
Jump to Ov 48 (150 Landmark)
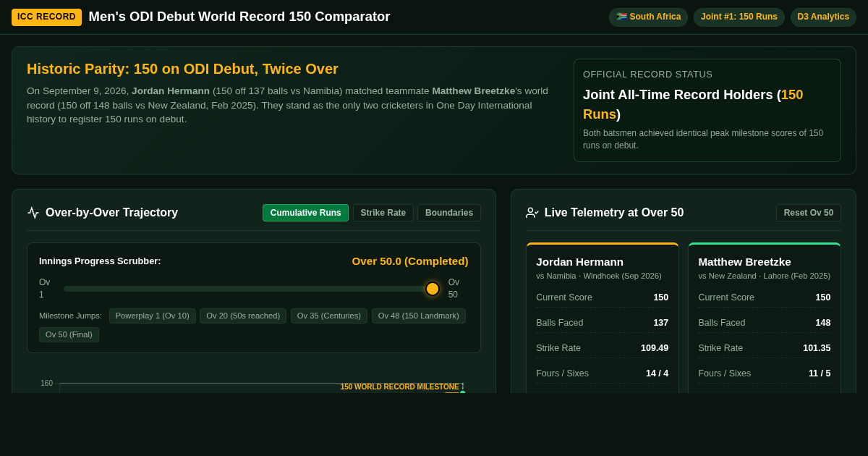419,316
